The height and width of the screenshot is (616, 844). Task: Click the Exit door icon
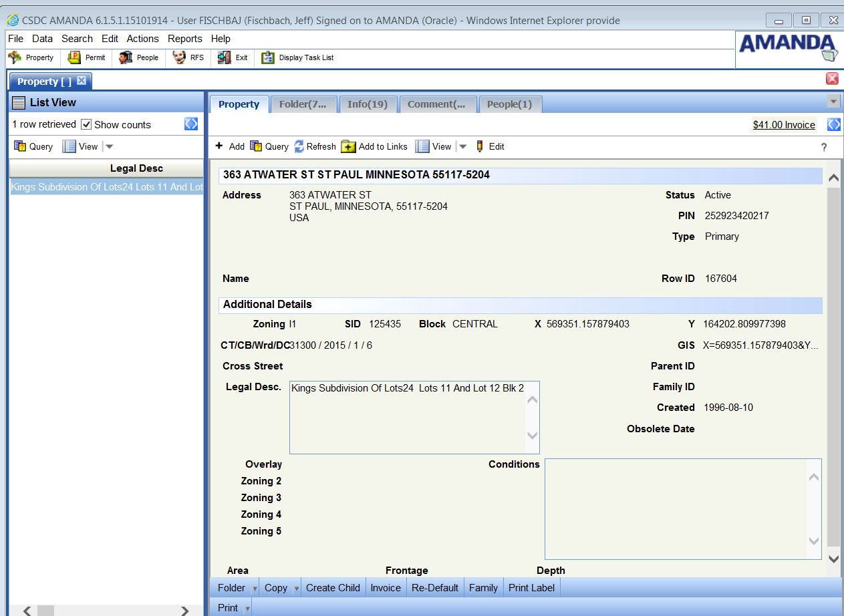(x=225, y=58)
